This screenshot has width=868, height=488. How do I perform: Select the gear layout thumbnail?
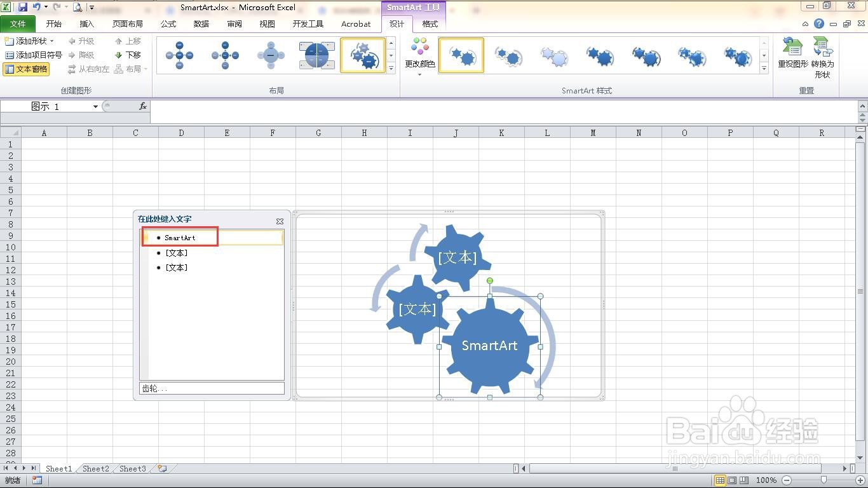click(x=362, y=55)
